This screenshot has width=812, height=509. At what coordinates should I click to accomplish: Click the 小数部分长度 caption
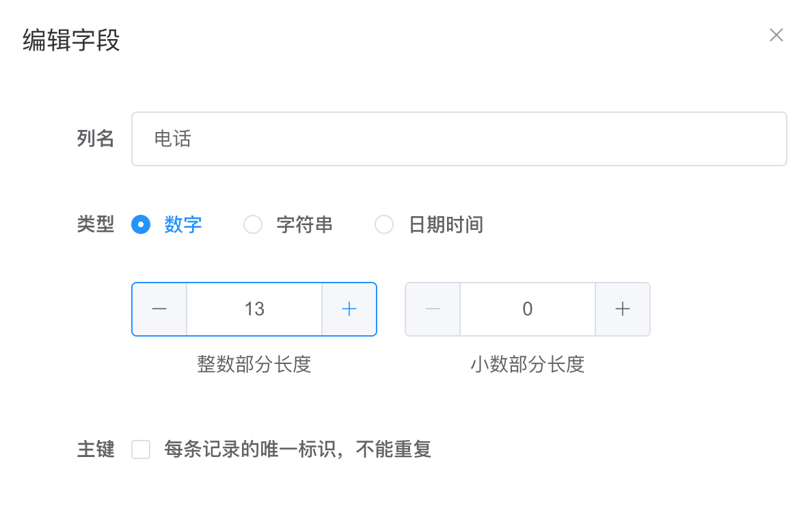528,365
